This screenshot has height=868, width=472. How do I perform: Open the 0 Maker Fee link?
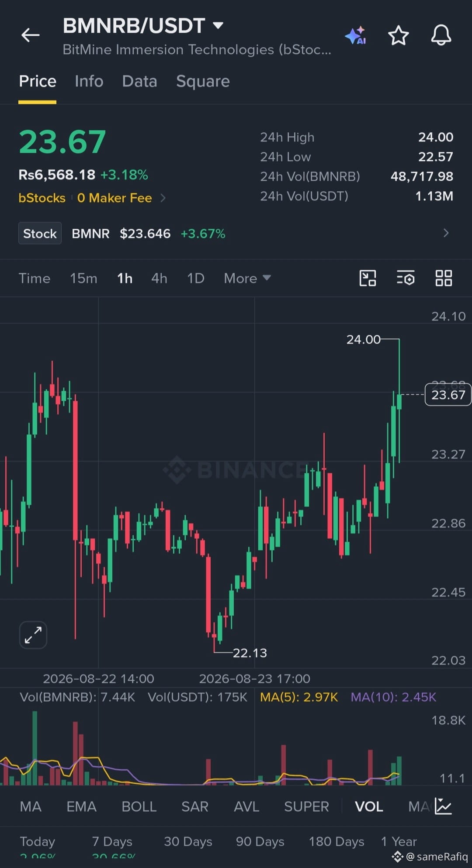(x=115, y=198)
